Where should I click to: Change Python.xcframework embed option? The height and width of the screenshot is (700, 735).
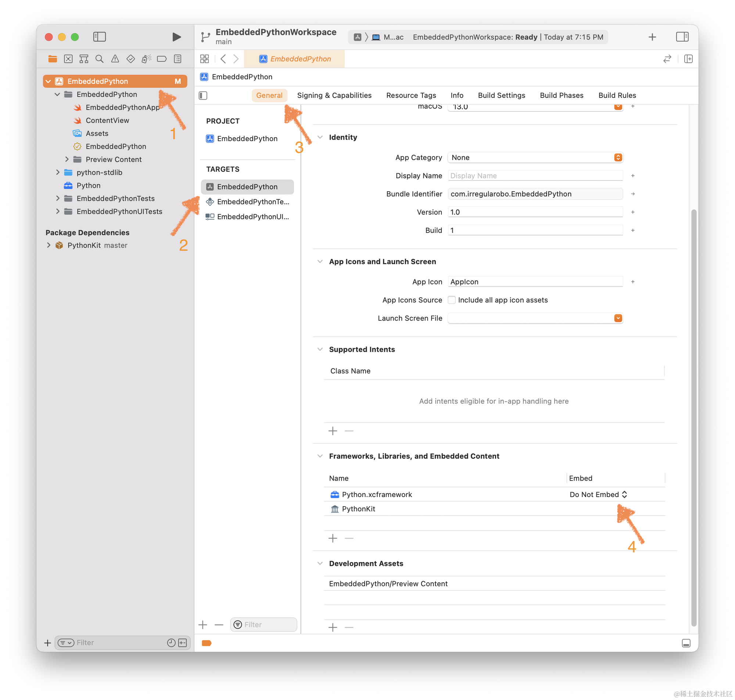coord(598,494)
